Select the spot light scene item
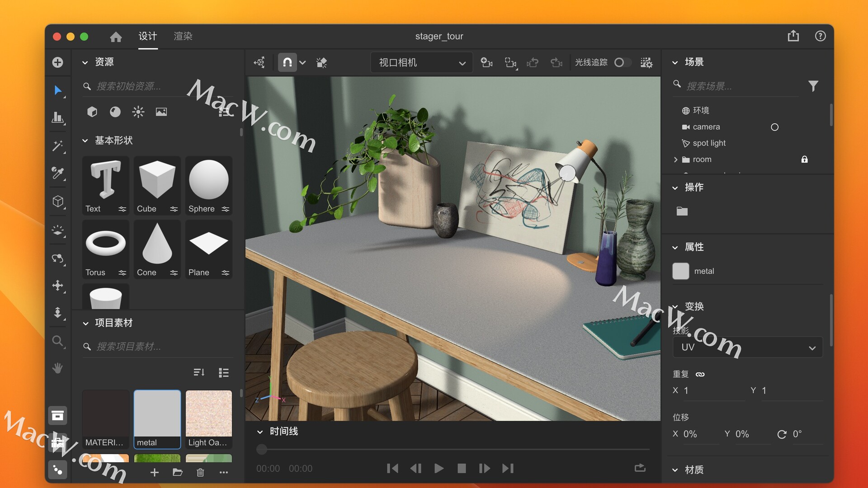868x488 pixels. (709, 143)
